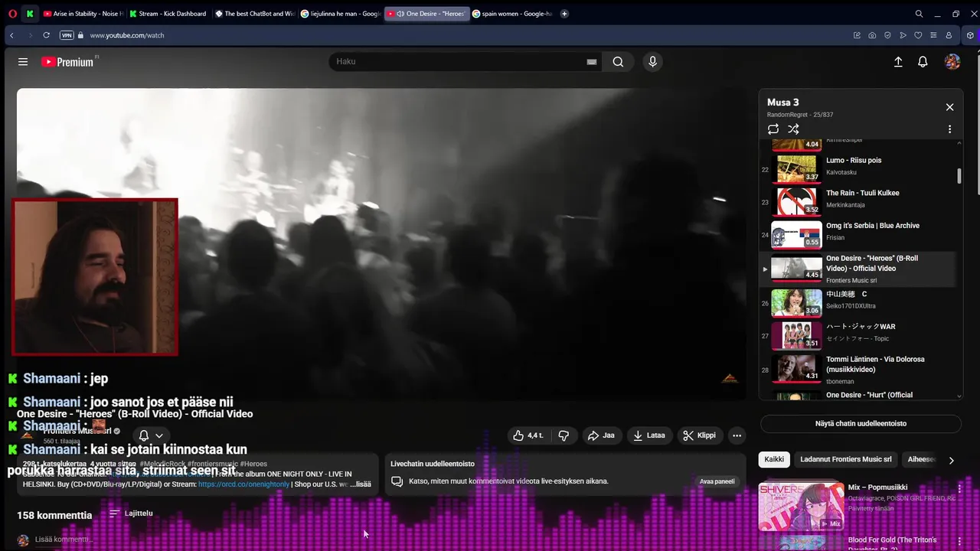Select Ladannut Frontiers Music srl chip

(x=845, y=459)
